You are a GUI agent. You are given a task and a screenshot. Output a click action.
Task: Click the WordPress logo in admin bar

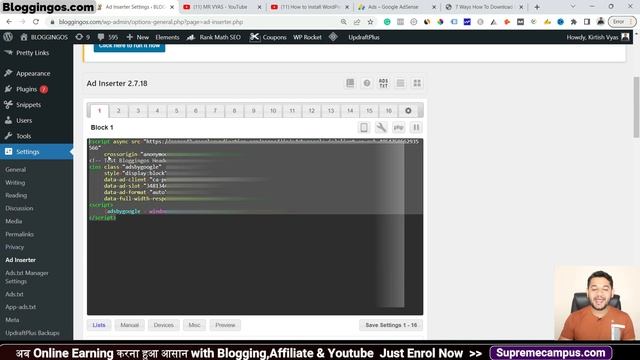[x=8, y=37]
